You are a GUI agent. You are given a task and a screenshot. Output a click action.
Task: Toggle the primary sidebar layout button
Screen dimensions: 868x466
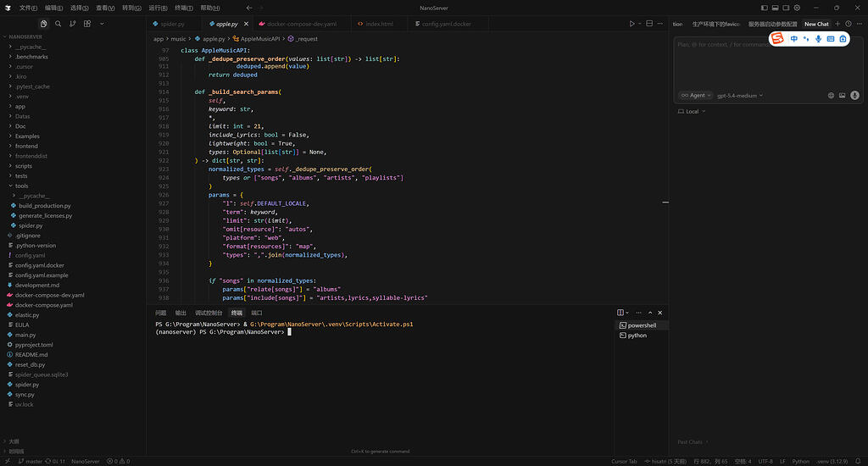(x=765, y=8)
